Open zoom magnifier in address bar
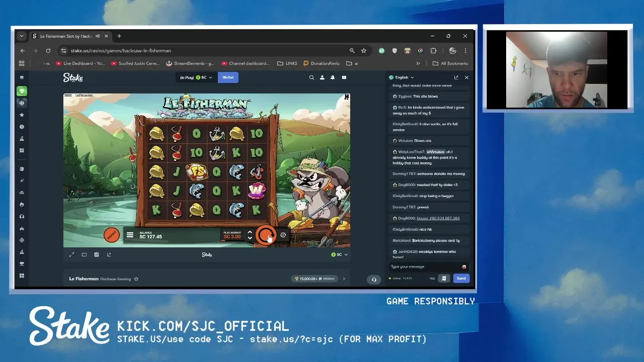Image resolution: width=644 pixels, height=362 pixels. point(352,51)
